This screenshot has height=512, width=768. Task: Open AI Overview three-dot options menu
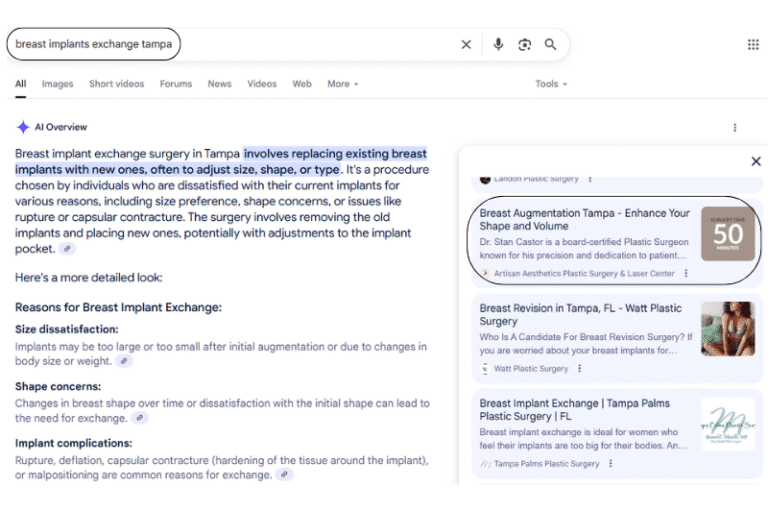734,127
